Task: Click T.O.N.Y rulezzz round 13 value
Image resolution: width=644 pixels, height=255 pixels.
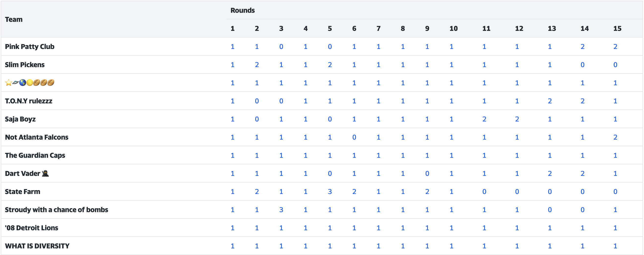Action: pos(550,101)
